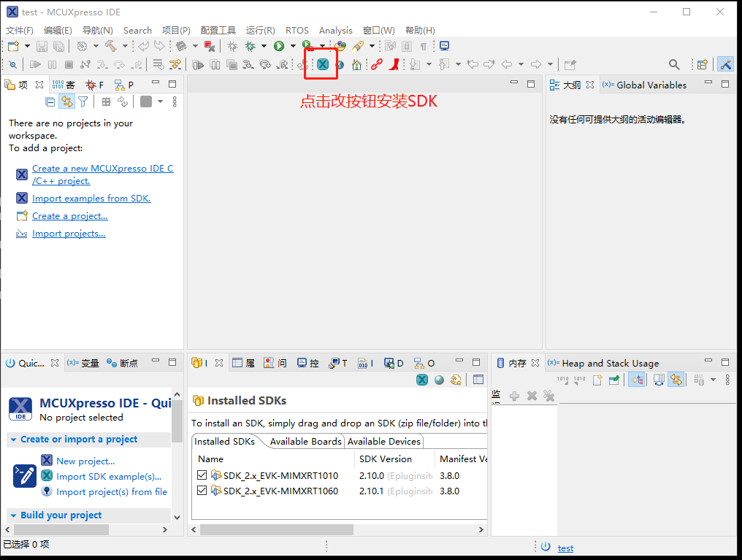The height and width of the screenshot is (560, 742).
Task: Click Create a new MCUXpresso IDE C/C++ project link
Action: click(x=103, y=174)
